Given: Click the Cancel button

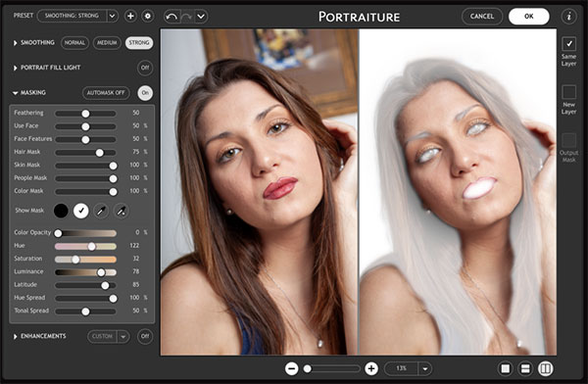Looking at the screenshot, I should pyautogui.click(x=482, y=16).
